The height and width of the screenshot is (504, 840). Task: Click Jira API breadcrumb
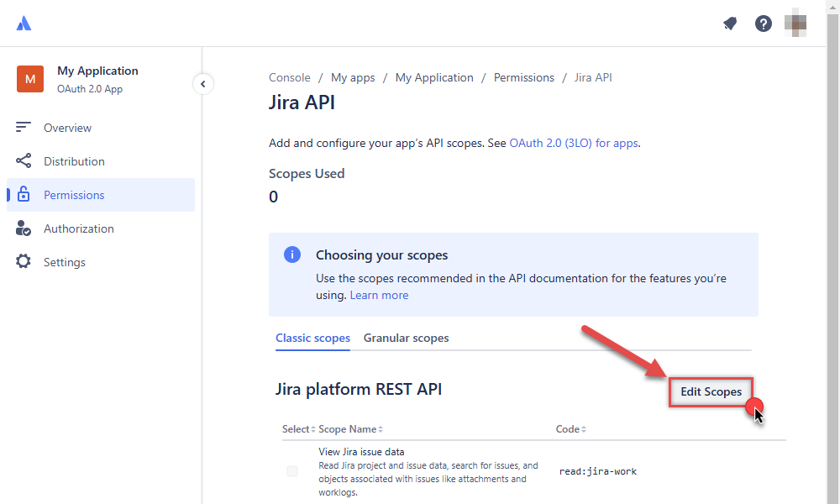tap(593, 77)
